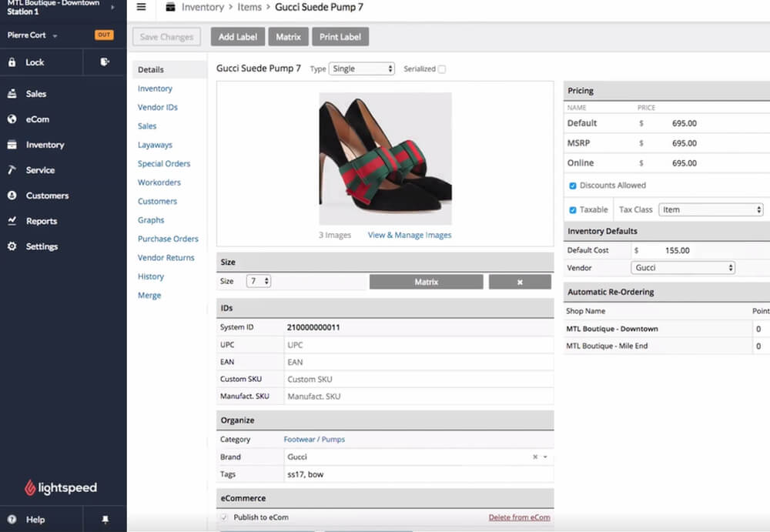Open the Inventory tab in item menu
Screen dimensions: 770x532
tap(155, 89)
